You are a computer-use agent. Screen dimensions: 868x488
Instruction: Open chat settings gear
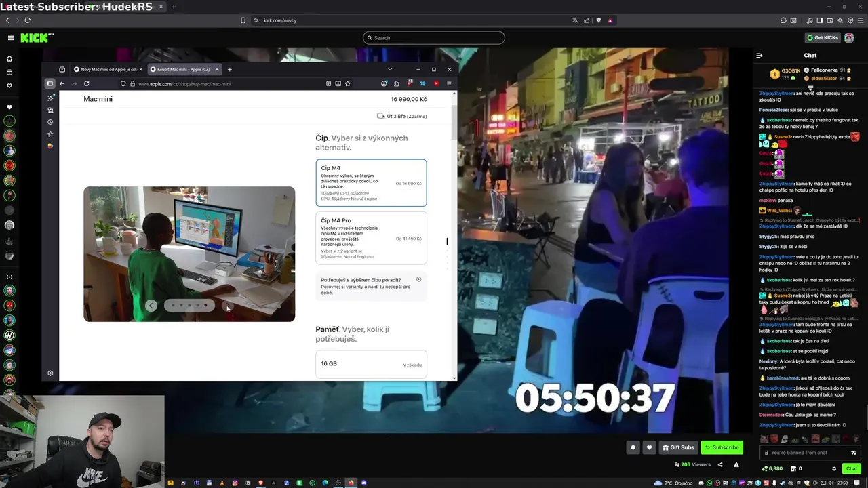click(834, 468)
